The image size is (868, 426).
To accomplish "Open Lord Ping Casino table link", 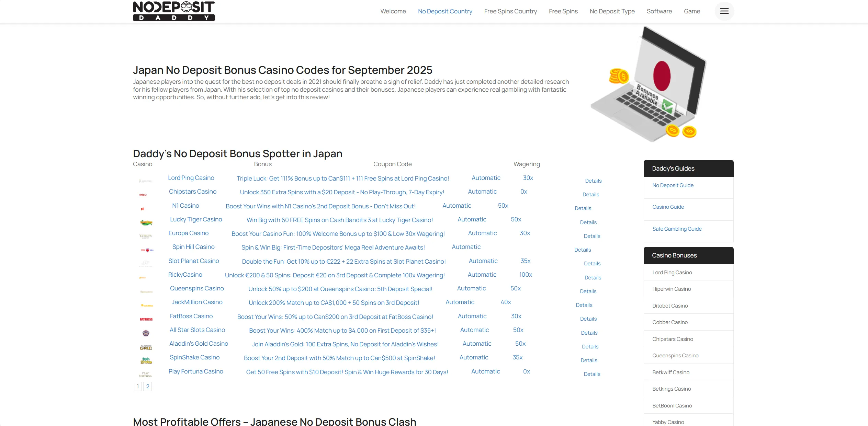I will (x=191, y=178).
